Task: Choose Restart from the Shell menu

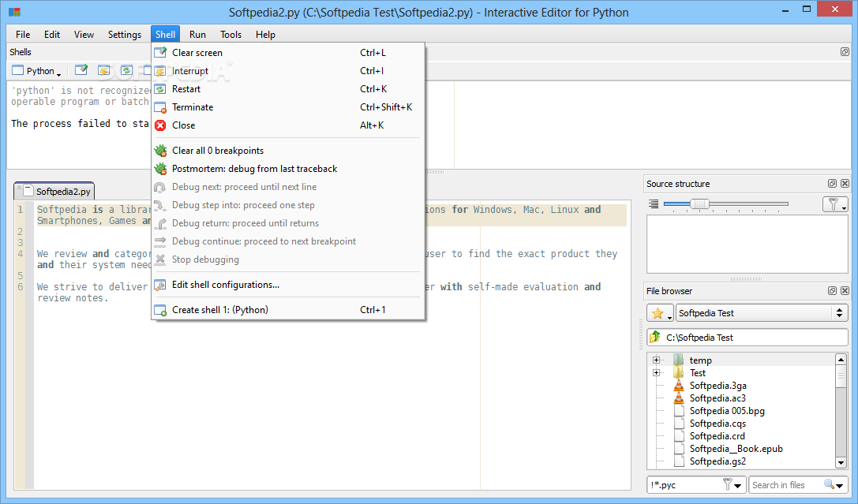Action: (288, 88)
